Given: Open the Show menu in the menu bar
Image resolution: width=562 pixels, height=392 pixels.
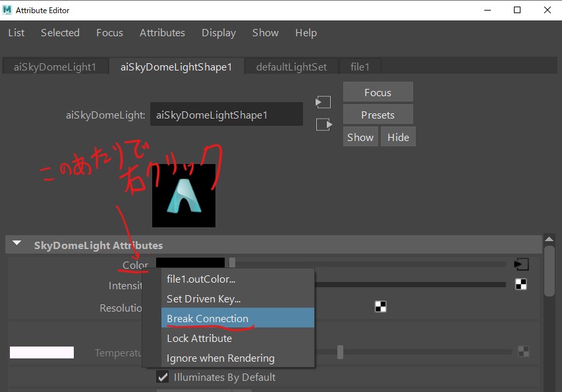Looking at the screenshot, I should pyautogui.click(x=266, y=32).
